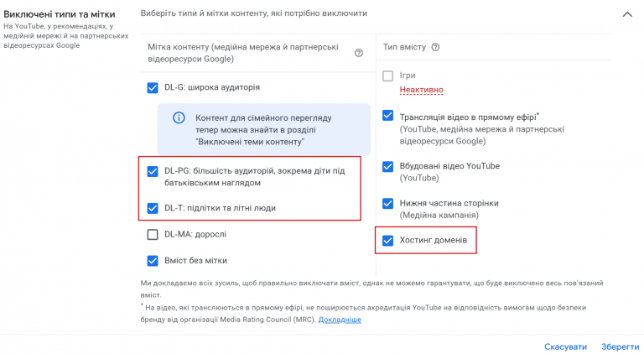Screen dimensions: 644x354
Task: Uncheck DL-T: підлітки та літні люди
Action: click(153, 208)
